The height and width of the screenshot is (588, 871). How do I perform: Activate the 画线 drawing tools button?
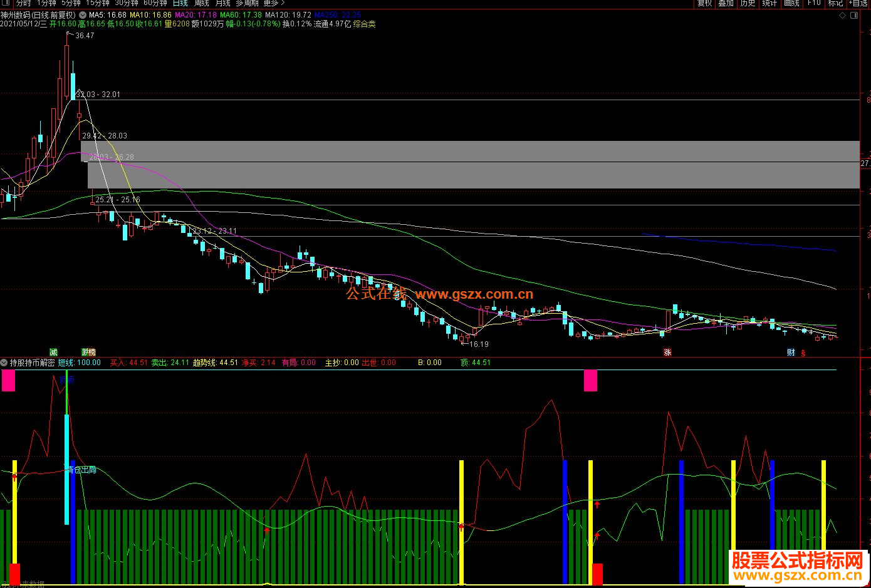tap(792, 3)
